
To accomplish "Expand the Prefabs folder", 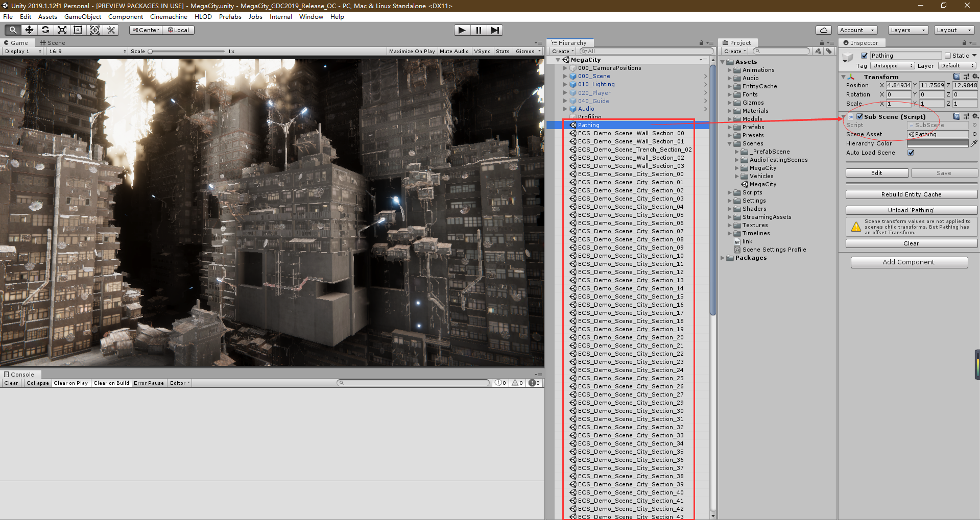I will click(730, 127).
